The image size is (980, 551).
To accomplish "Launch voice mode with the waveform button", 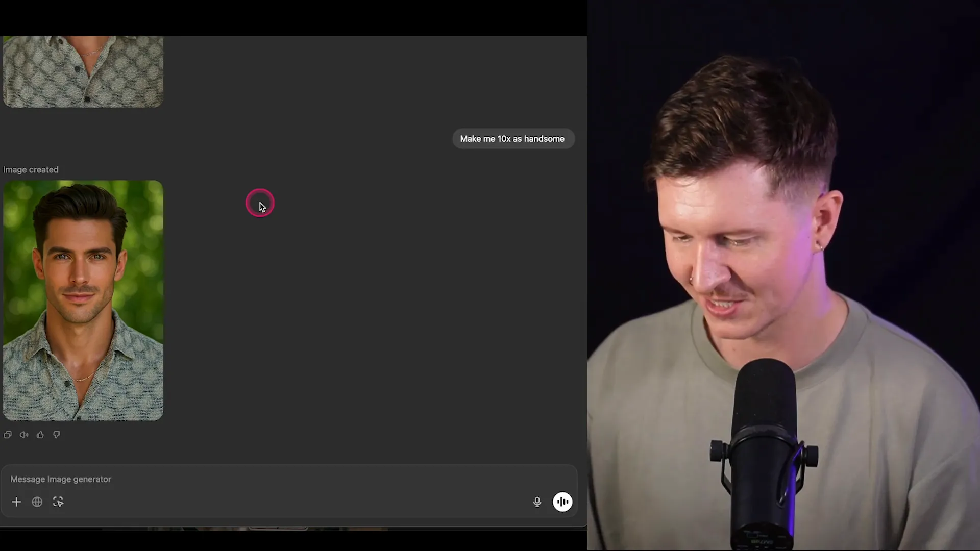I will tap(562, 502).
